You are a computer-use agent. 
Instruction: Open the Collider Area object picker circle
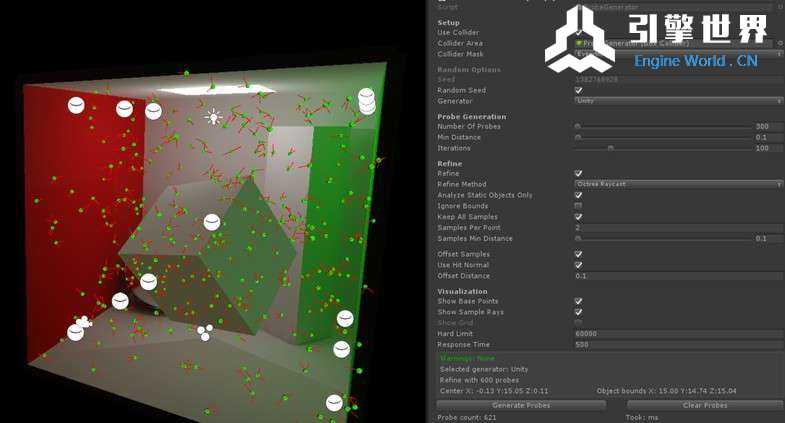[x=780, y=44]
